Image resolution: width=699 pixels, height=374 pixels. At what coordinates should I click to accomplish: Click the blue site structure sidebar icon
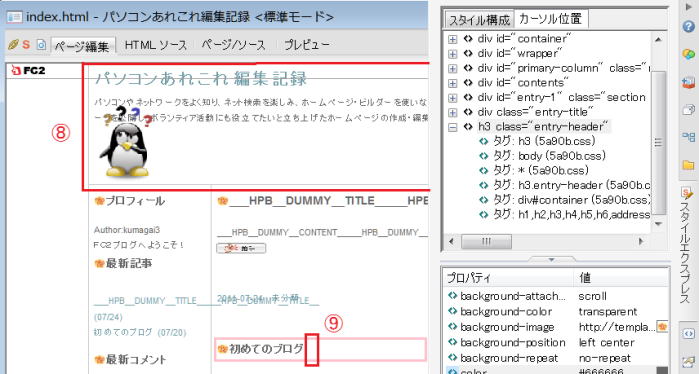click(689, 137)
